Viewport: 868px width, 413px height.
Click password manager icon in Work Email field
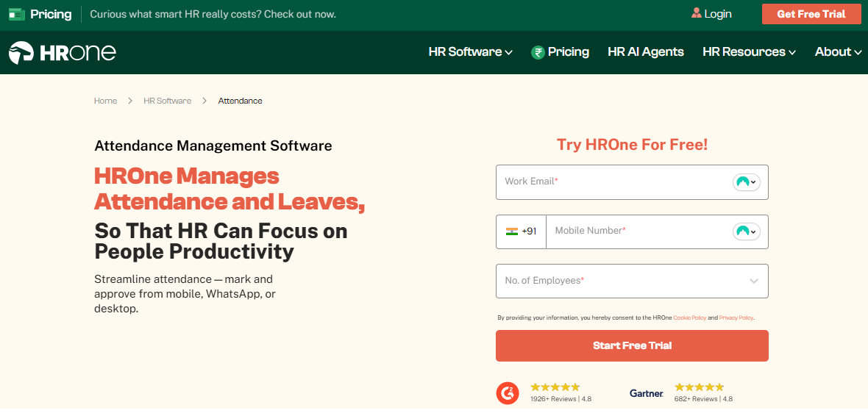coord(746,182)
